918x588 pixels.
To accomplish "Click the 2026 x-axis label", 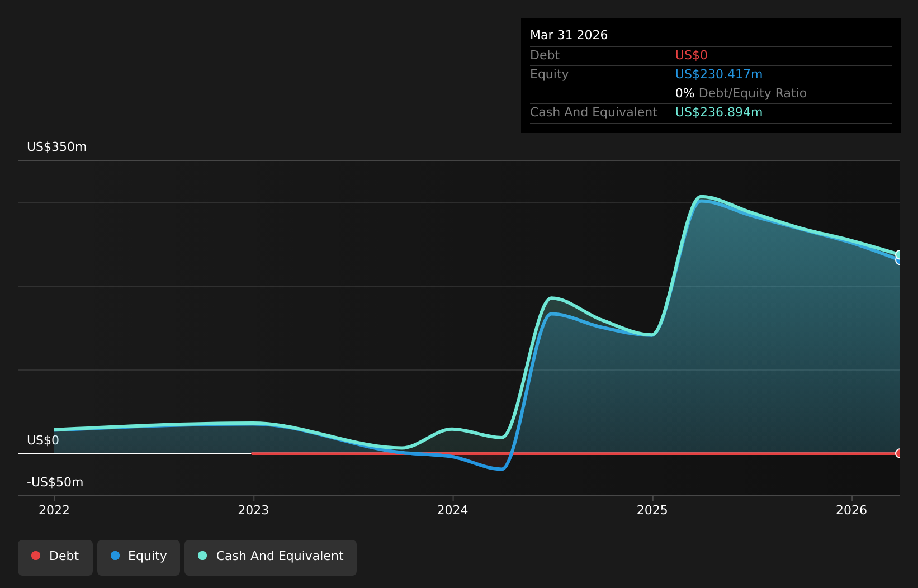I will coord(851,510).
